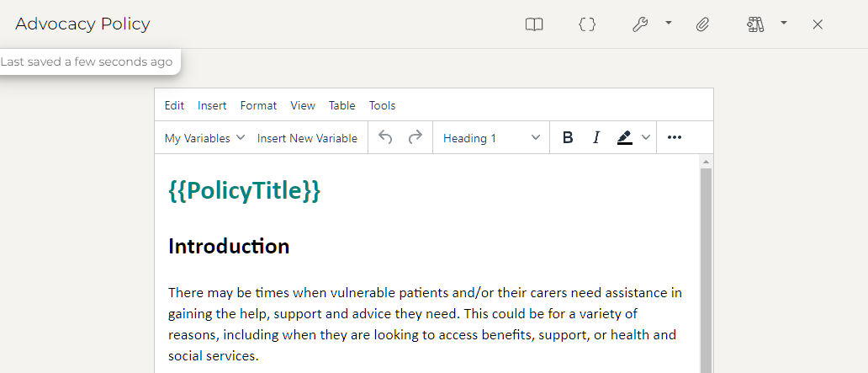Click the curly braces variables icon

(587, 24)
